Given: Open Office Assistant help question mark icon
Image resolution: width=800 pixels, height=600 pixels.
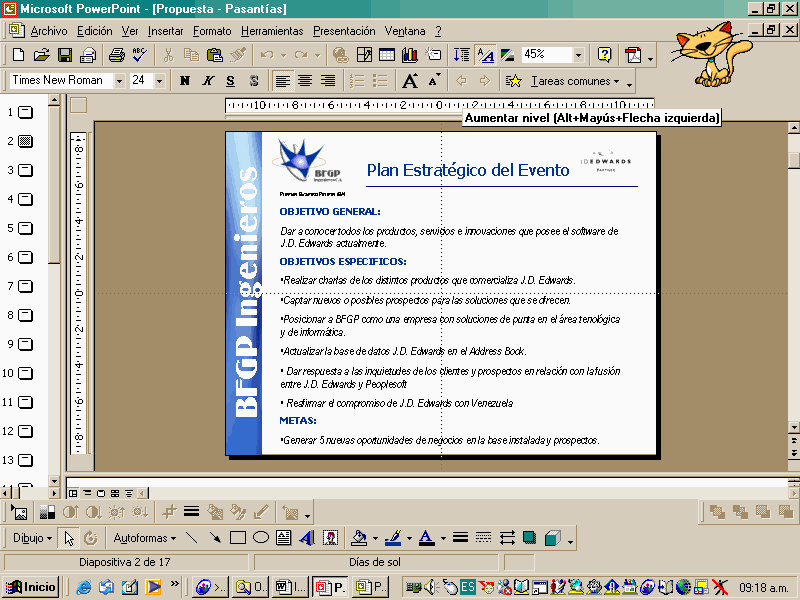Looking at the screenshot, I should [604, 55].
